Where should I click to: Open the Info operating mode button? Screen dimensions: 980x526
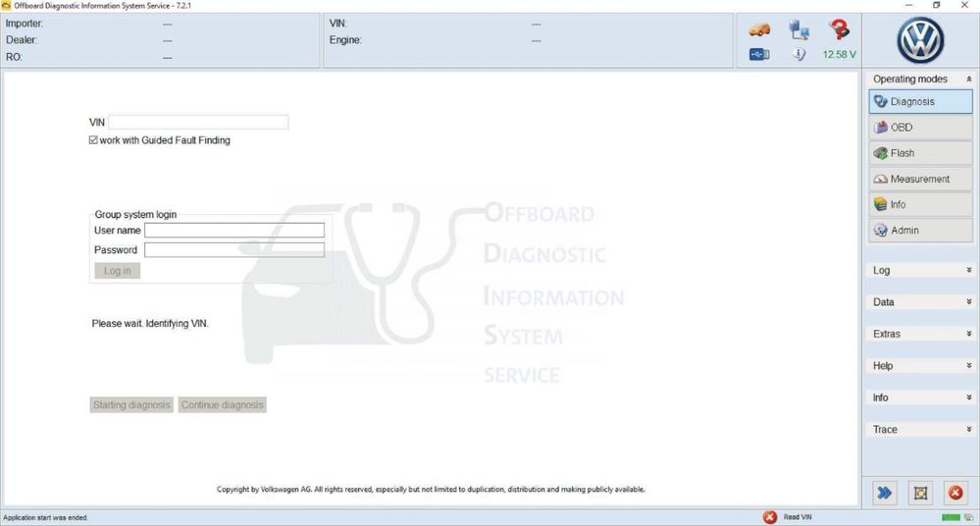pyautogui.click(x=920, y=204)
